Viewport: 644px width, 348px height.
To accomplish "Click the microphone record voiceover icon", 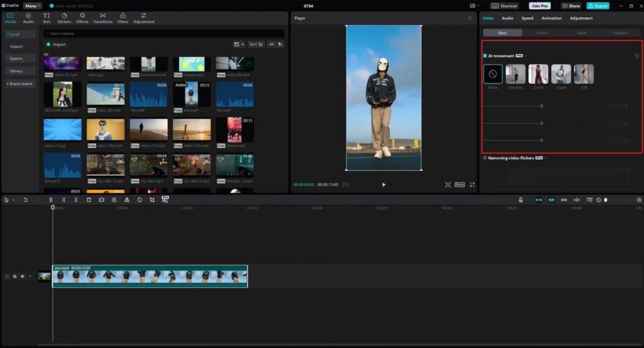I will tap(520, 200).
